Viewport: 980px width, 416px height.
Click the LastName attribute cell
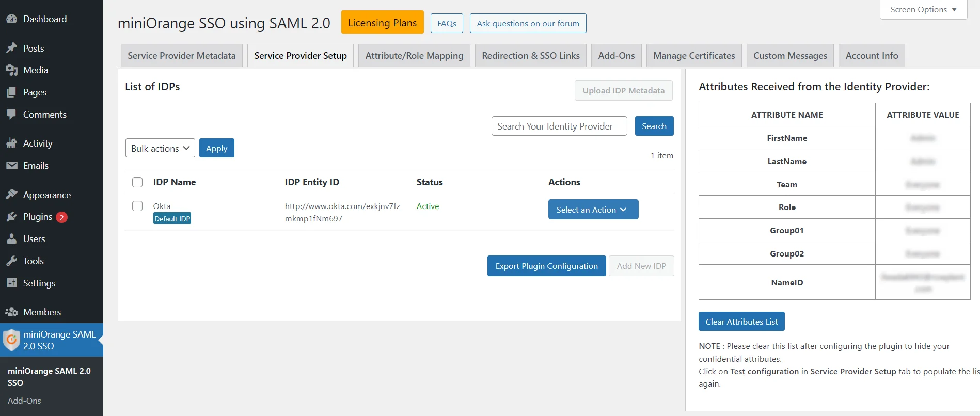click(x=787, y=161)
